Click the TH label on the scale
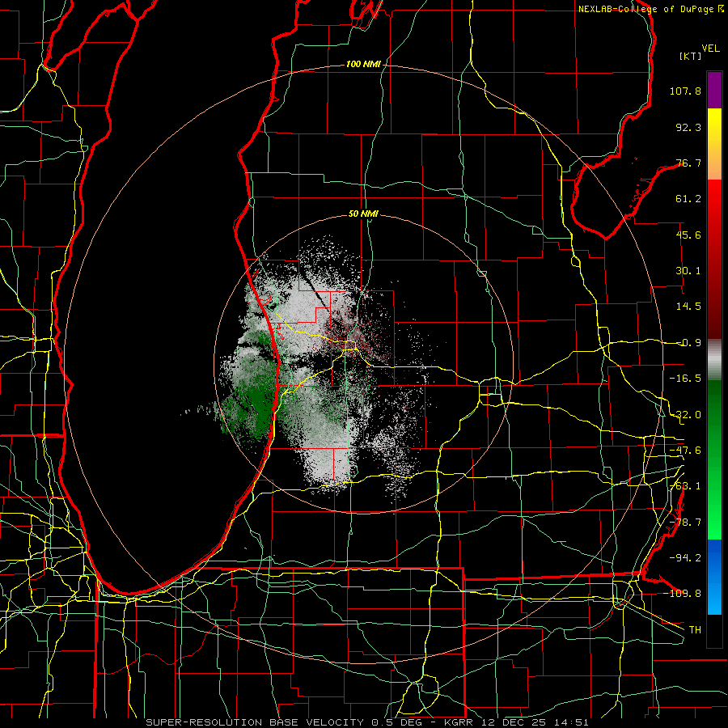Viewport: 728px width, 728px height. [695, 630]
